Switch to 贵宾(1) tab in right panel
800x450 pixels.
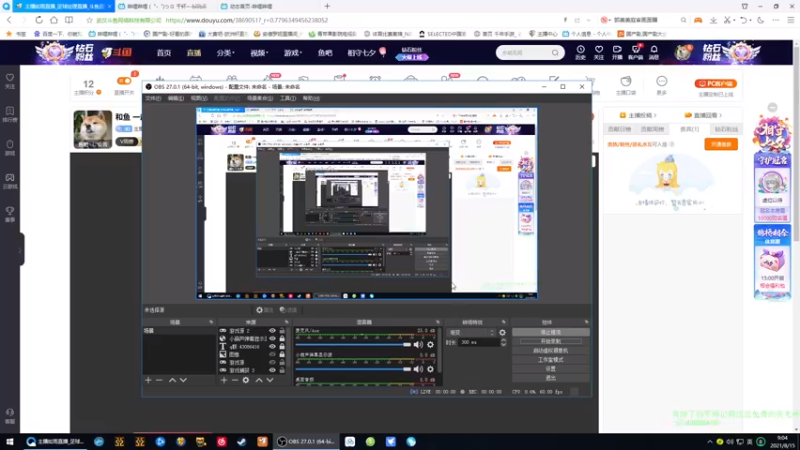point(689,129)
